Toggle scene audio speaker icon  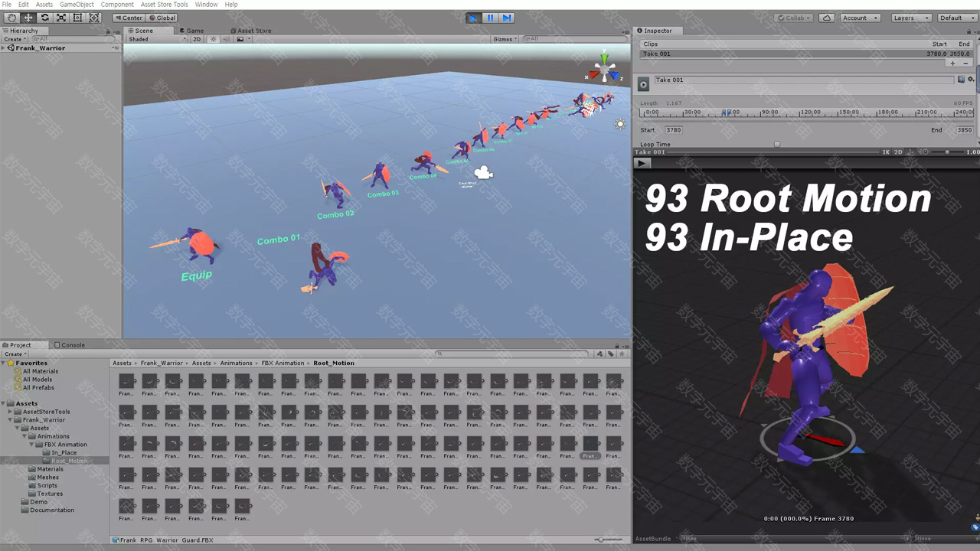point(225,39)
